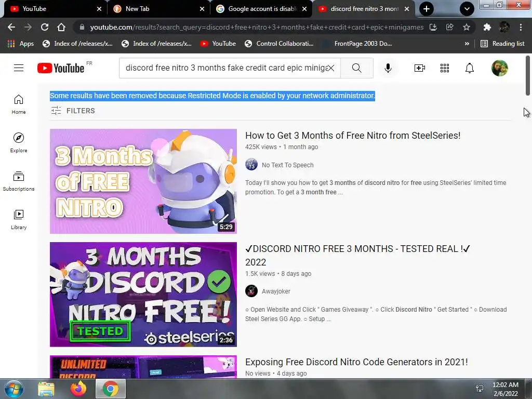Start voice search with microphone icon
Viewport: 532px width, 399px height.
[x=388, y=68]
